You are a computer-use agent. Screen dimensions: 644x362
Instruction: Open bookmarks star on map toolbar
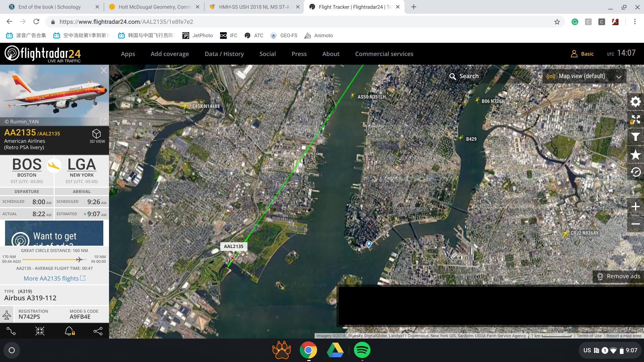(635, 155)
